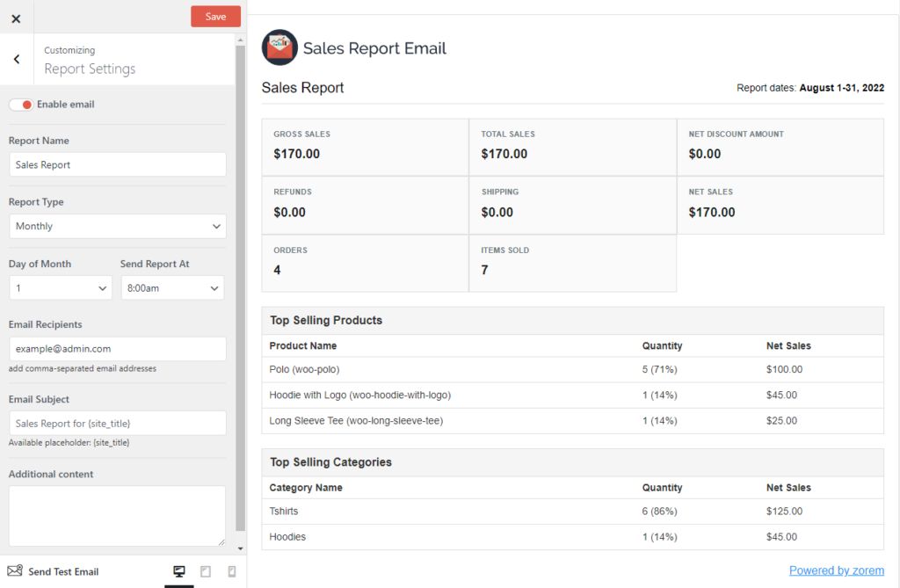Click the sidebar scroll down arrow

[241, 548]
